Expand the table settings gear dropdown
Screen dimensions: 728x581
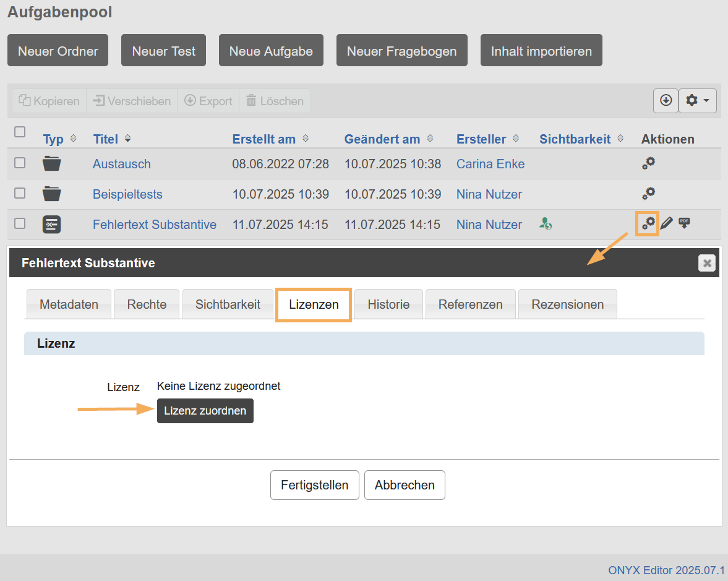point(697,100)
